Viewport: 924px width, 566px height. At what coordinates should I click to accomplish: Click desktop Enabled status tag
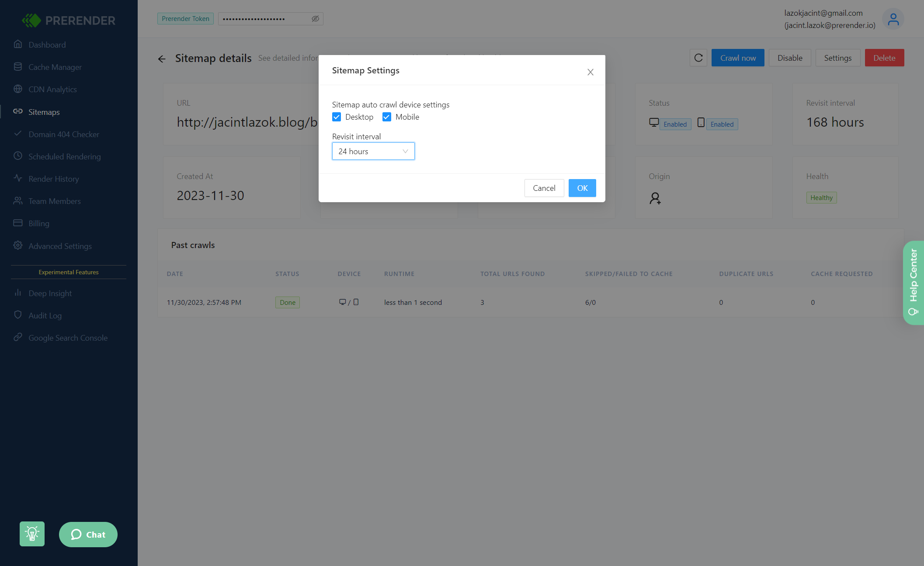tap(675, 124)
